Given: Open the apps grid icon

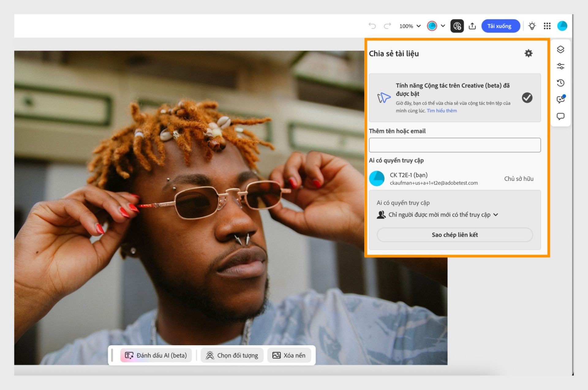Looking at the screenshot, I should (x=547, y=26).
